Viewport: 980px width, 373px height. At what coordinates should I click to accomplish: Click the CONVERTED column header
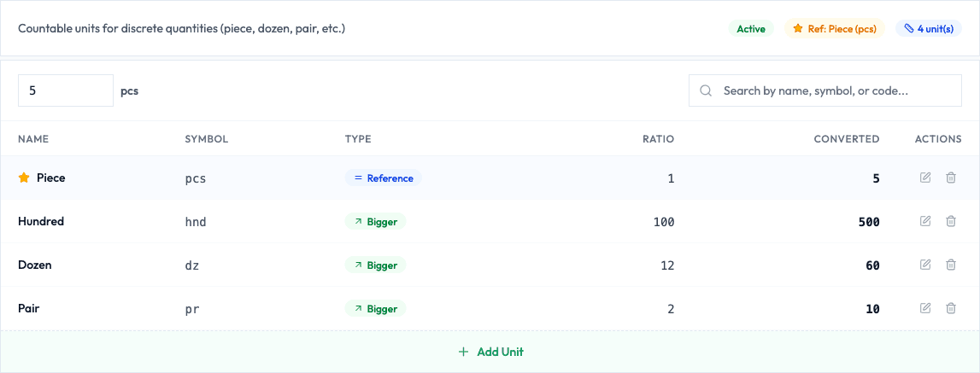tap(846, 139)
